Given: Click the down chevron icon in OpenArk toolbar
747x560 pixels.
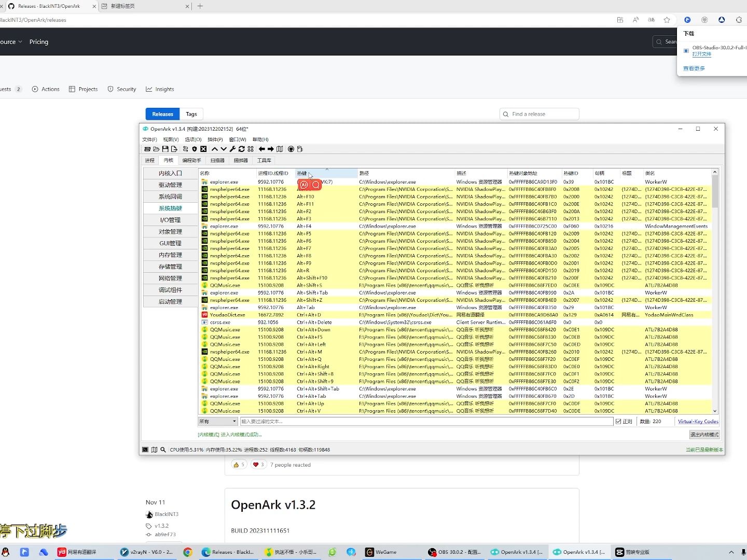Looking at the screenshot, I should 224,149.
